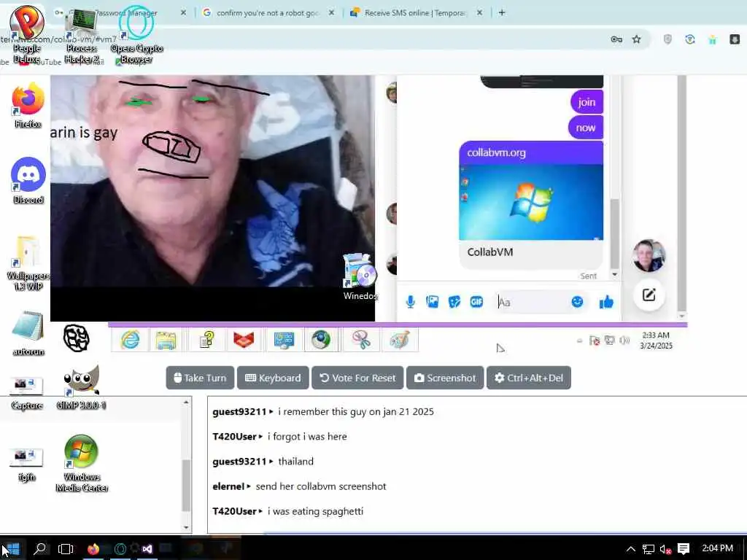Close the Receive SMS online tab
Screen dimensions: 747x560
pyautogui.click(x=480, y=13)
